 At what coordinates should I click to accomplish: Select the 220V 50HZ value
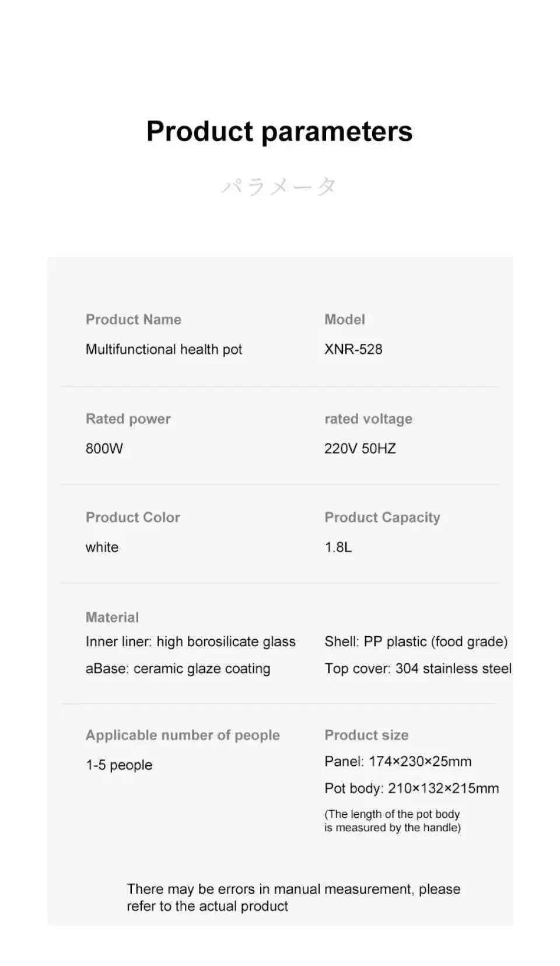[360, 448]
